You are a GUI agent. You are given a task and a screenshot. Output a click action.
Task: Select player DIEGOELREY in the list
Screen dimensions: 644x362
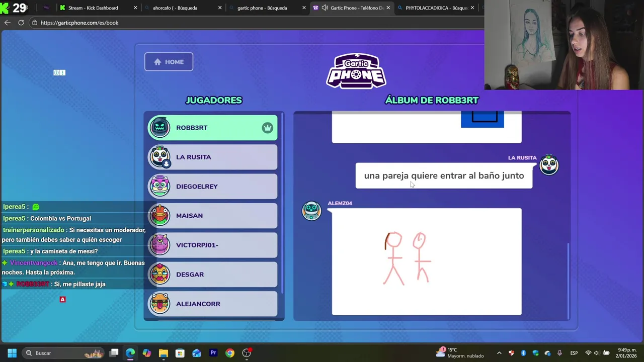(x=212, y=187)
